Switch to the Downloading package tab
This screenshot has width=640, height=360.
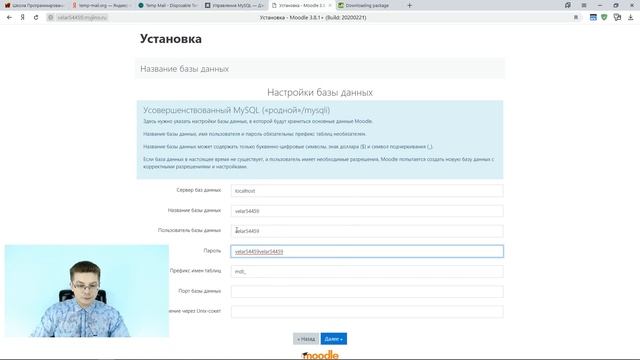[x=367, y=5]
